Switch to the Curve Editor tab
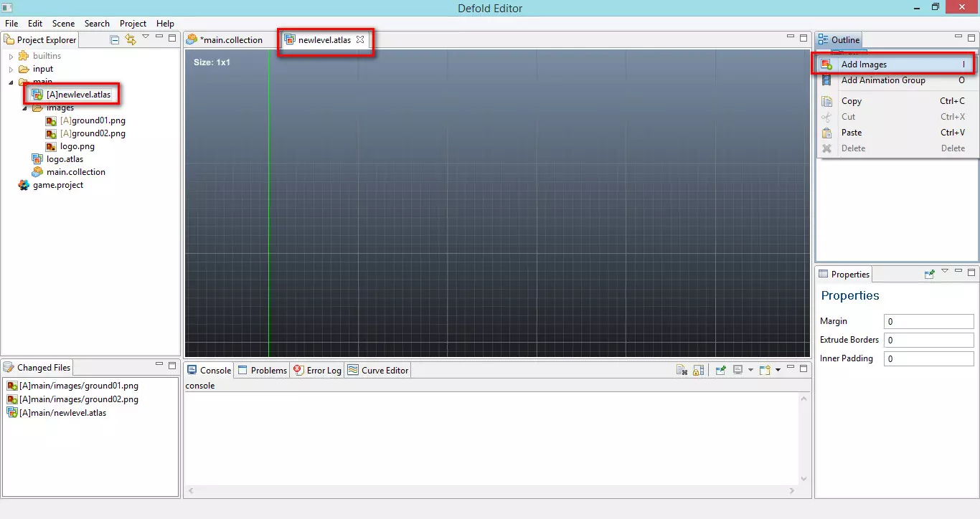Image resolution: width=980 pixels, height=519 pixels. [x=385, y=371]
